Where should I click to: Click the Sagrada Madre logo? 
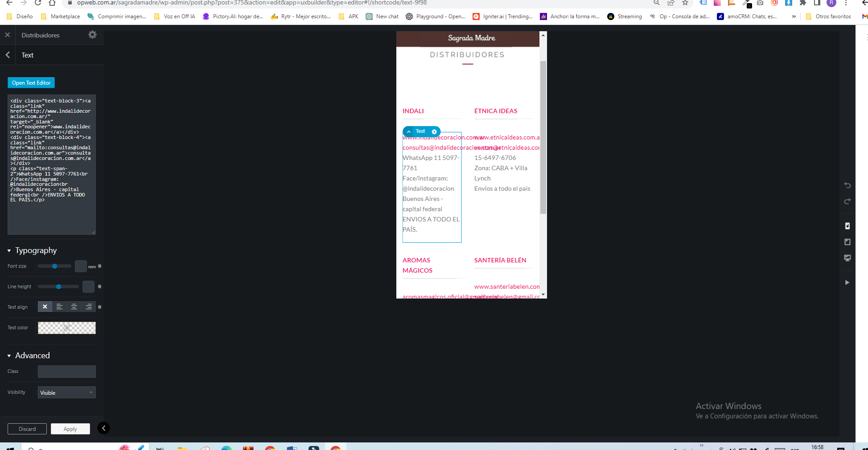tap(472, 38)
